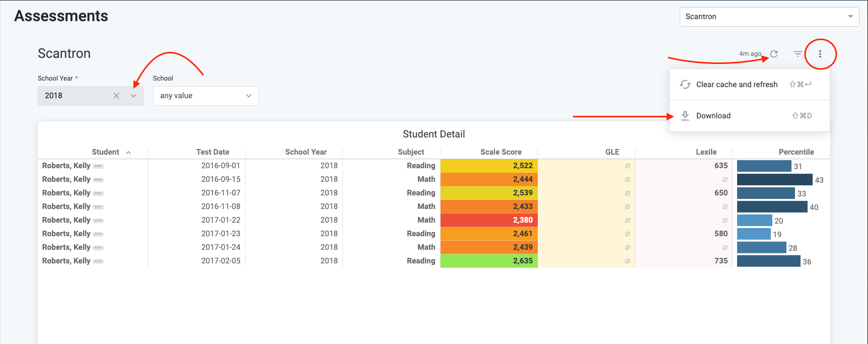Click the test date 2016-11-07
868x344 pixels.
point(221,193)
